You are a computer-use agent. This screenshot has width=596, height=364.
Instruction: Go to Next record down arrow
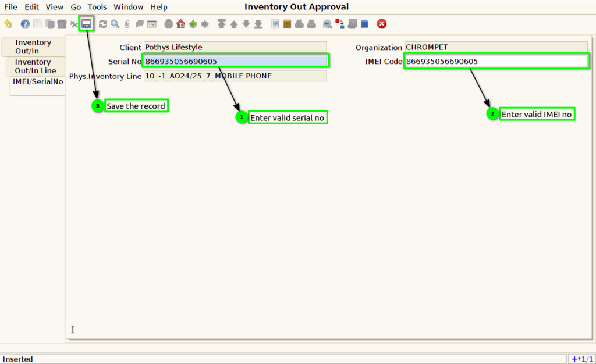coord(246,24)
